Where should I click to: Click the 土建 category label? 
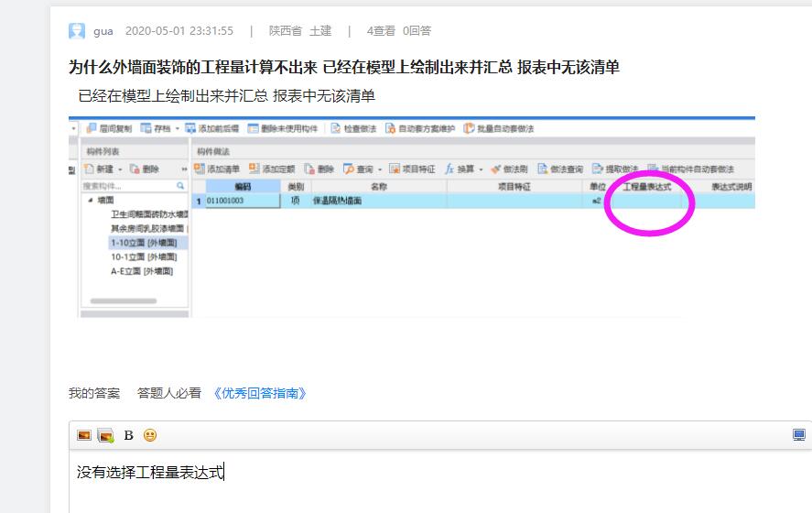(x=320, y=31)
